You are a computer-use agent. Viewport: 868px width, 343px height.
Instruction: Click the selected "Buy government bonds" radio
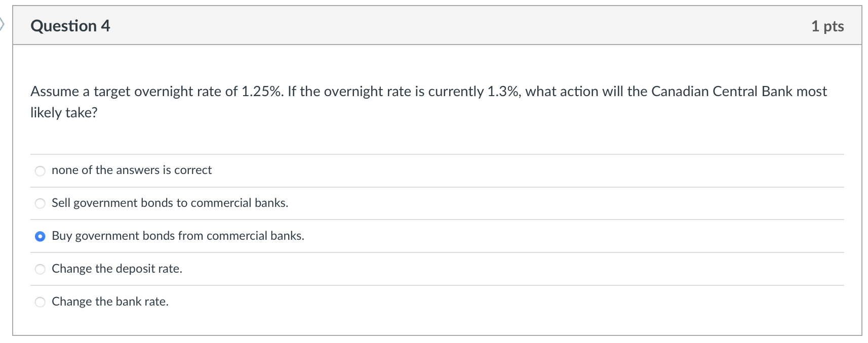click(40, 236)
